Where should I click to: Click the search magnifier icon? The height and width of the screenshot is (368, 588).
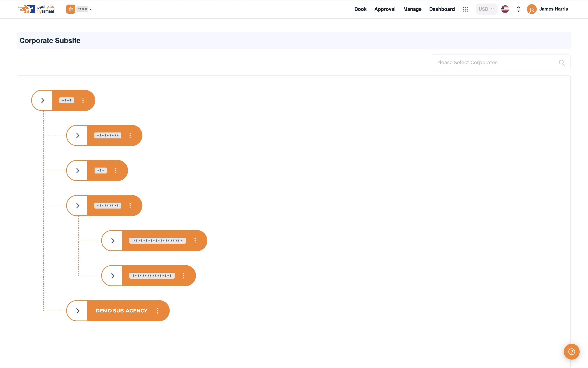tap(562, 63)
